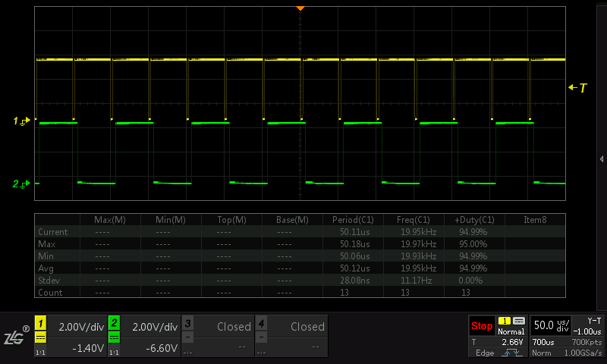Click the channel 2 ground marker
607x364 pixels.
tap(21, 184)
